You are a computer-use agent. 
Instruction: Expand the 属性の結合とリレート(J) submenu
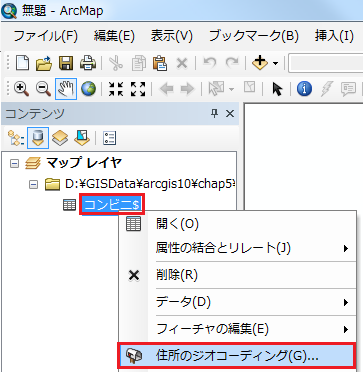238,248
